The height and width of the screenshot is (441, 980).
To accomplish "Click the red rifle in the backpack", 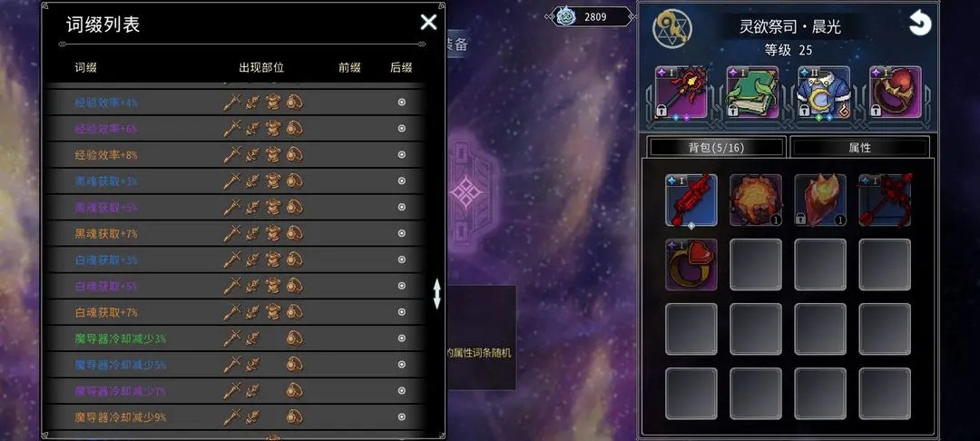I will [691, 200].
